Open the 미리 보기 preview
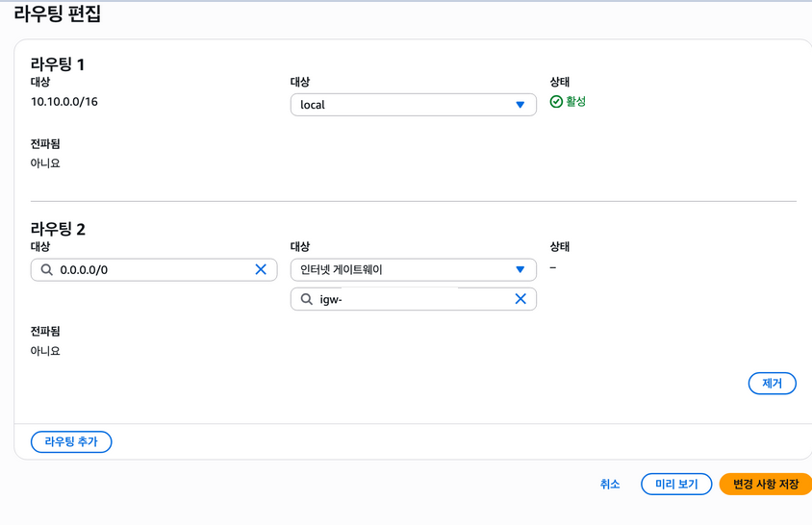 pos(676,485)
